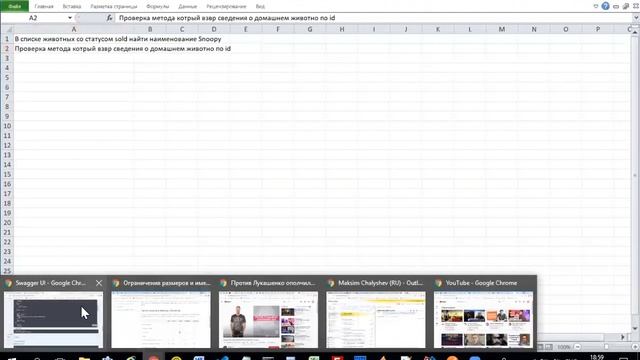Click the zoom in plus button
The image size is (640, 360).
tap(636, 347)
